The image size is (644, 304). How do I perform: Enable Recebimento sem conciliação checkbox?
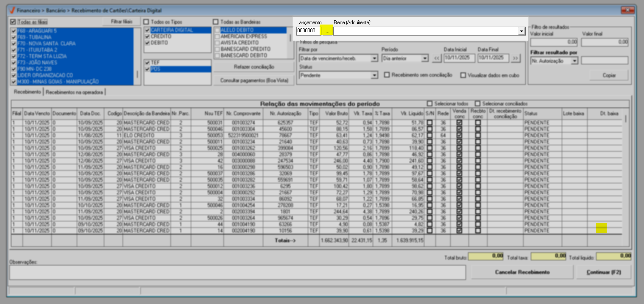point(387,75)
